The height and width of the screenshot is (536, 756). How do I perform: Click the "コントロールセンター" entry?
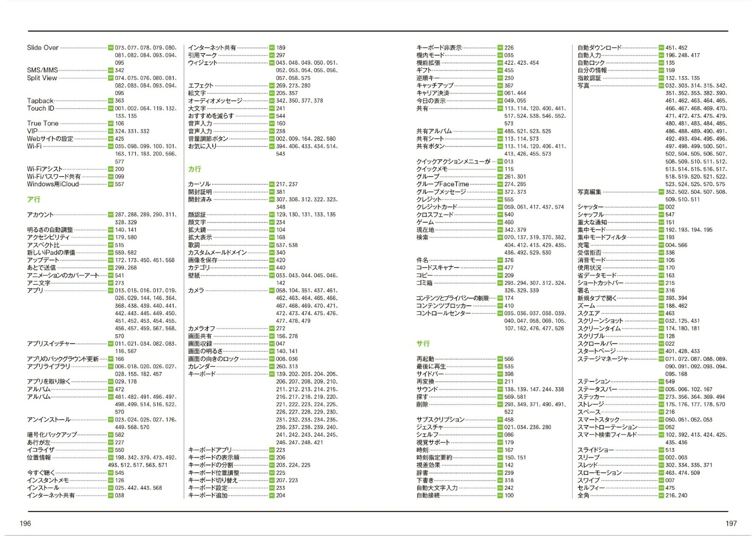click(x=443, y=313)
